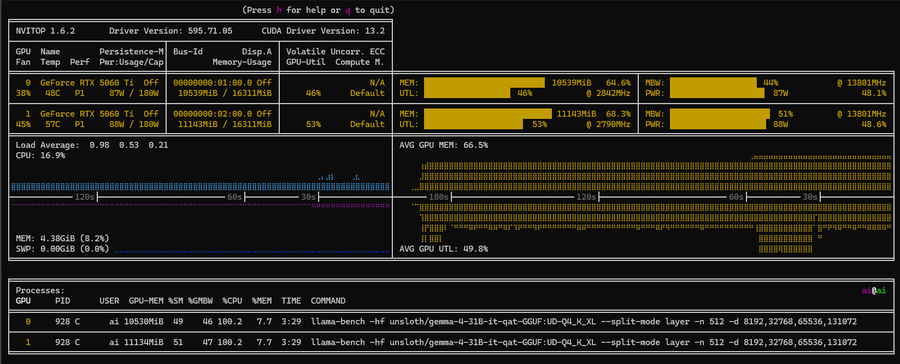The width and height of the screenshot is (900, 364).
Task: Click process GPU memory 11134MiB
Action: 143,342
